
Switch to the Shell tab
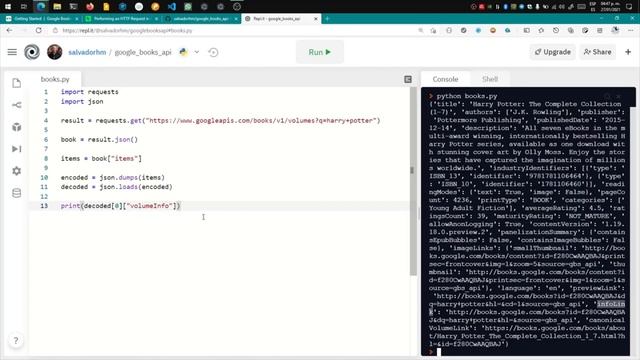pos(490,79)
